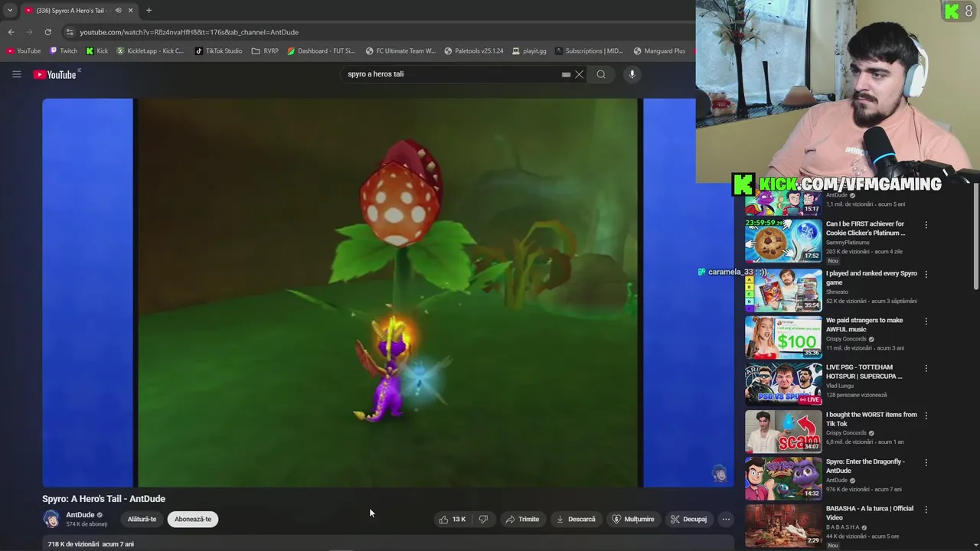Open options menu for ranked every Spyro video
980x551 pixels.
pos(926,274)
